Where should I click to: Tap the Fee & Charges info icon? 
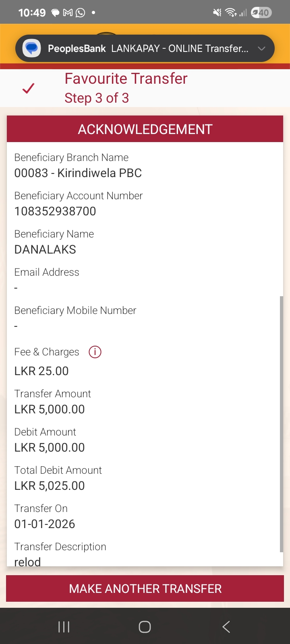coord(95,352)
